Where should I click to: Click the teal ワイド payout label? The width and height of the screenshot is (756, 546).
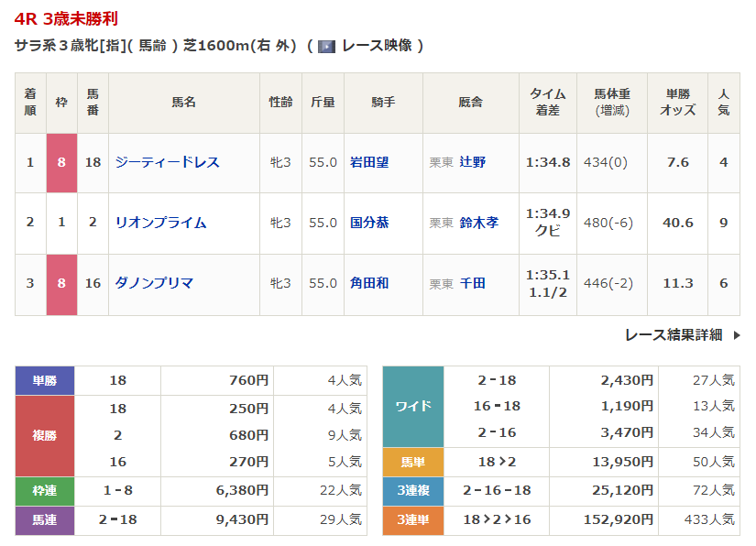[x=412, y=406]
